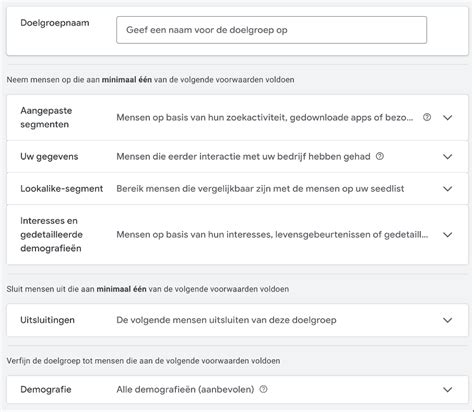Open help icon next to Uw gegevens description
The image size is (474, 412).
380,156
